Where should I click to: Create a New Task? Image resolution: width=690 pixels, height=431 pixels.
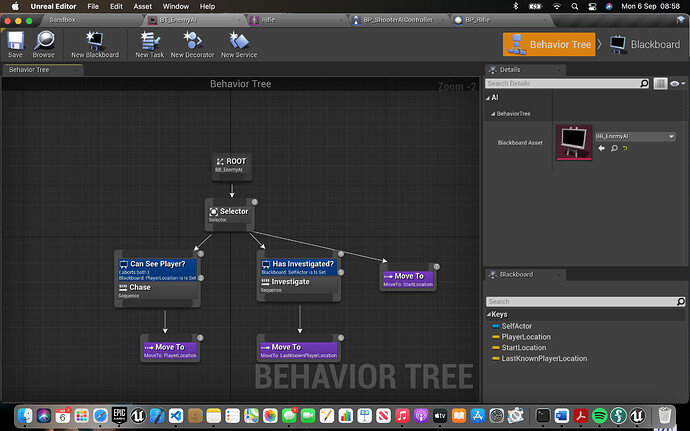click(x=150, y=44)
